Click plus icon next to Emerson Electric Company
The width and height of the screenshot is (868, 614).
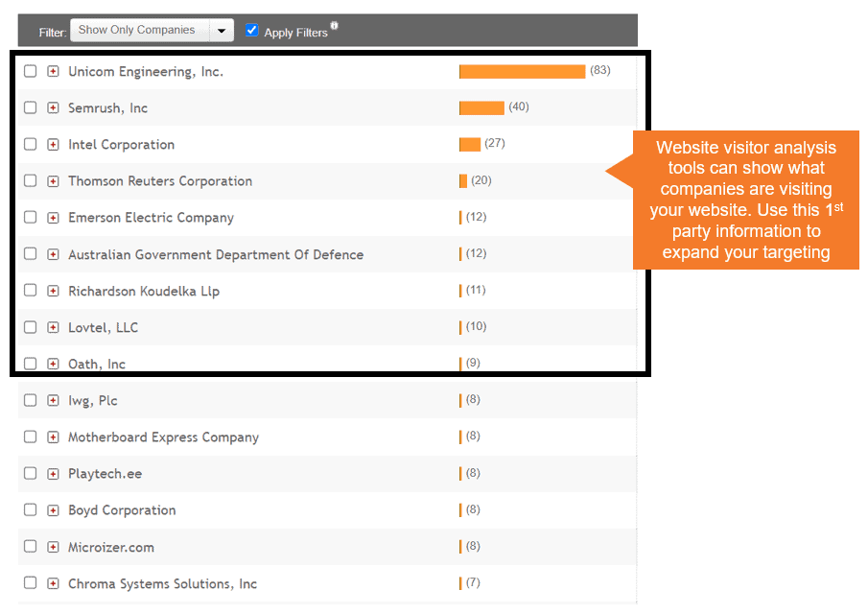(x=53, y=218)
